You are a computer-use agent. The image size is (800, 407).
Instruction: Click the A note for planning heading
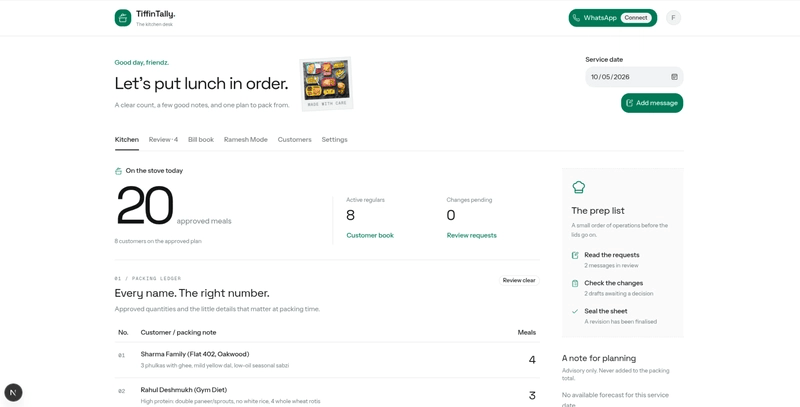coord(599,359)
